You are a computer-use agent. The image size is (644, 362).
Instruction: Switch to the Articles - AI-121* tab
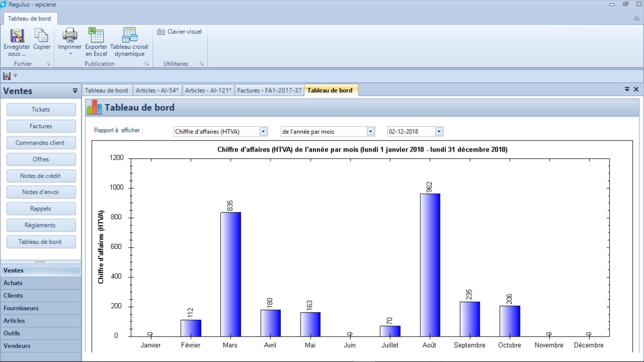point(208,90)
